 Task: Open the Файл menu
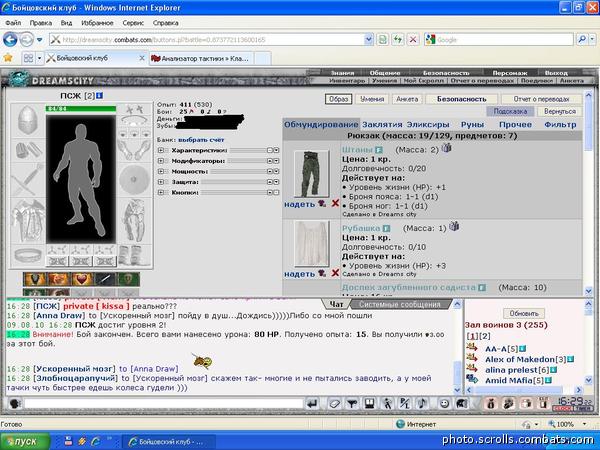tap(13, 23)
